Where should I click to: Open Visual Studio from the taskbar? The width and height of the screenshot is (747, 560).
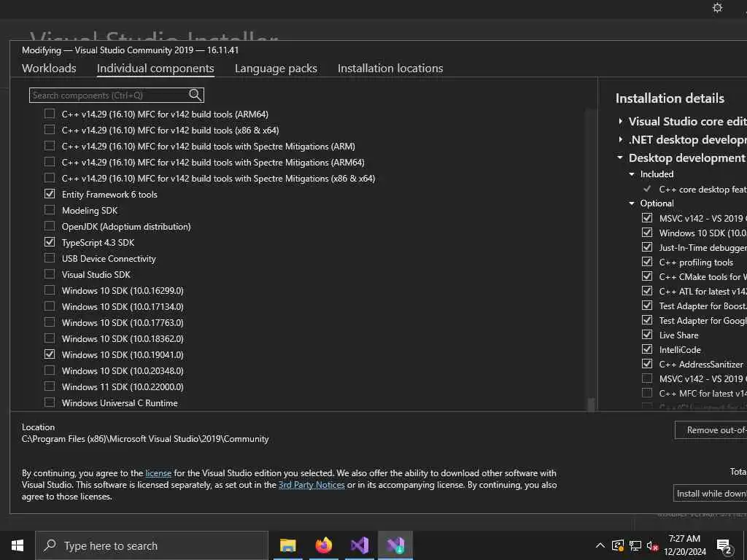[360, 545]
